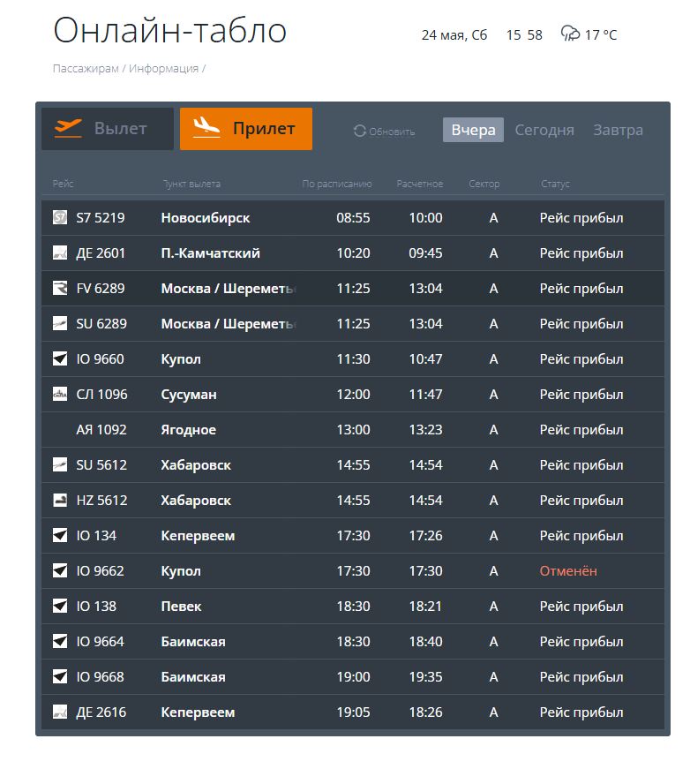Click airline logo for HZ 5612
The width and height of the screenshot is (690, 784).
click(60, 500)
